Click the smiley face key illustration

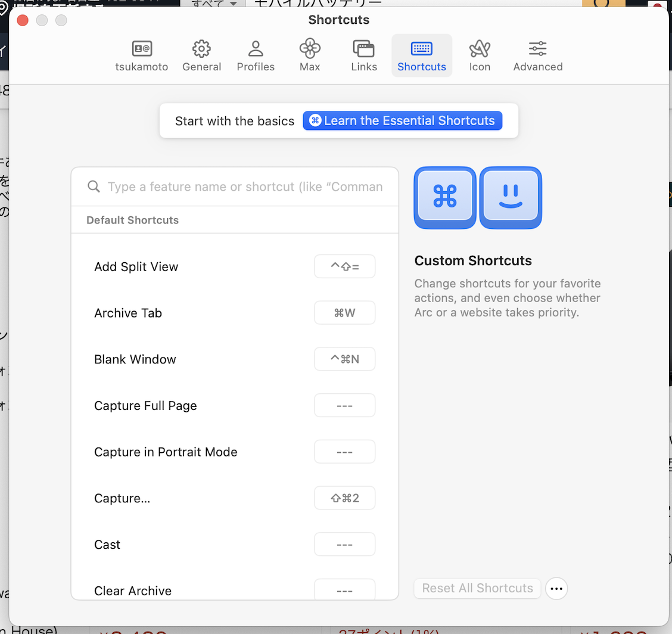(x=511, y=198)
